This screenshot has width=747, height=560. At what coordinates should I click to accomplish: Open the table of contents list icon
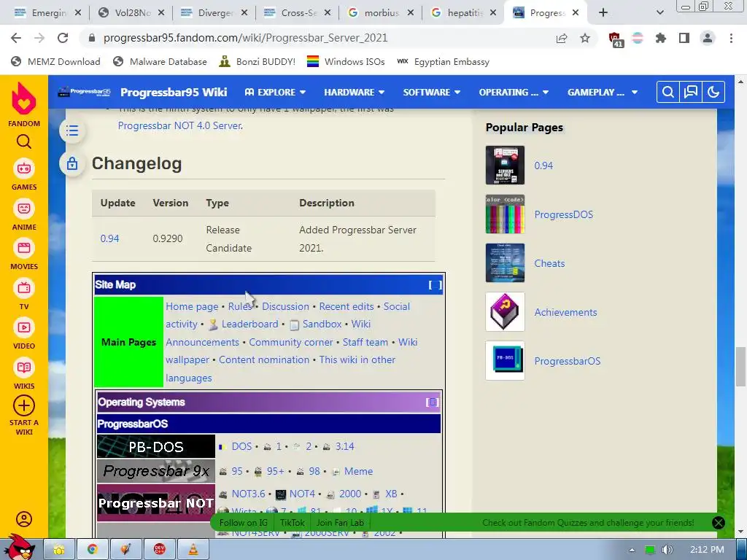72,131
